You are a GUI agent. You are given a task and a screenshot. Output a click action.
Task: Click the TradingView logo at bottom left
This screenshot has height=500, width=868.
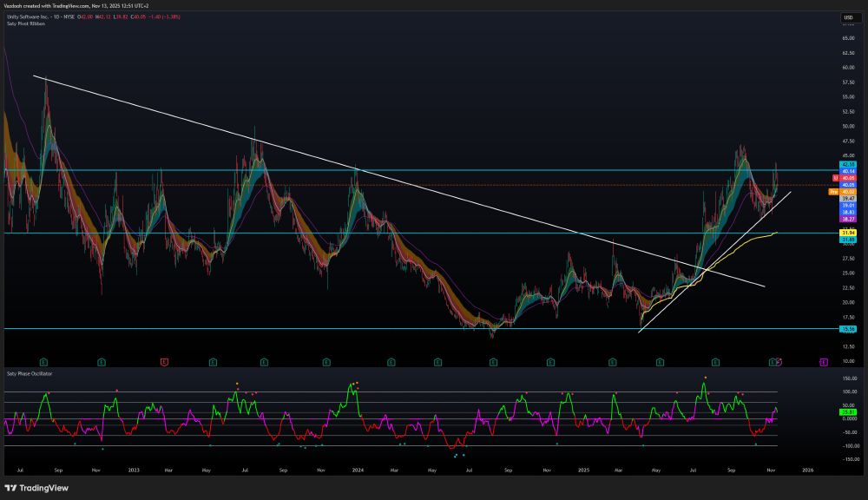tap(36, 488)
